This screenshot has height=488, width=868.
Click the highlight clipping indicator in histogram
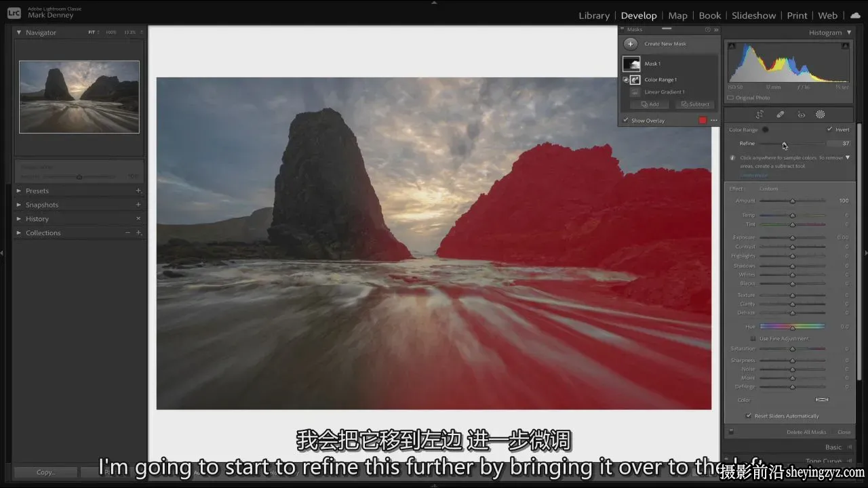click(845, 46)
